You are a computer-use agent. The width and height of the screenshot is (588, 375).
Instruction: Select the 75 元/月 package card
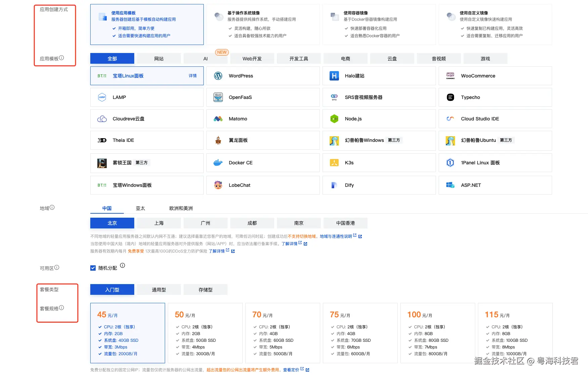pyautogui.click(x=360, y=333)
